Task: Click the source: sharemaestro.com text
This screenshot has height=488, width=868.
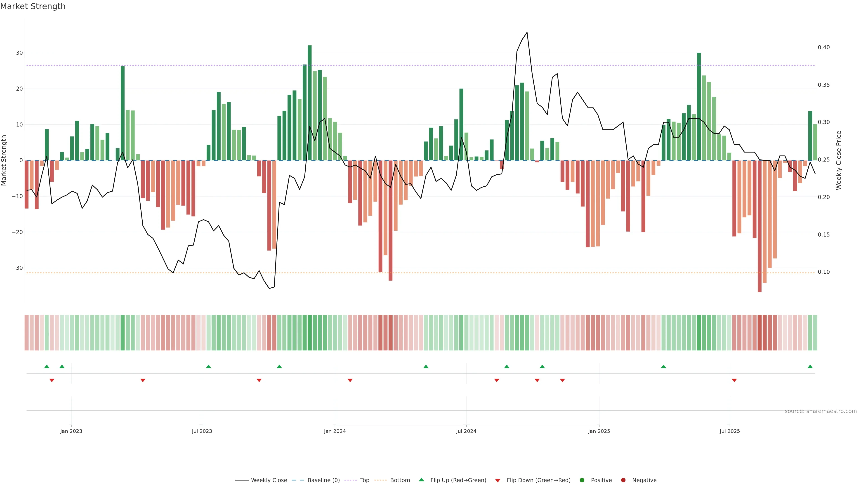Action: [821, 411]
